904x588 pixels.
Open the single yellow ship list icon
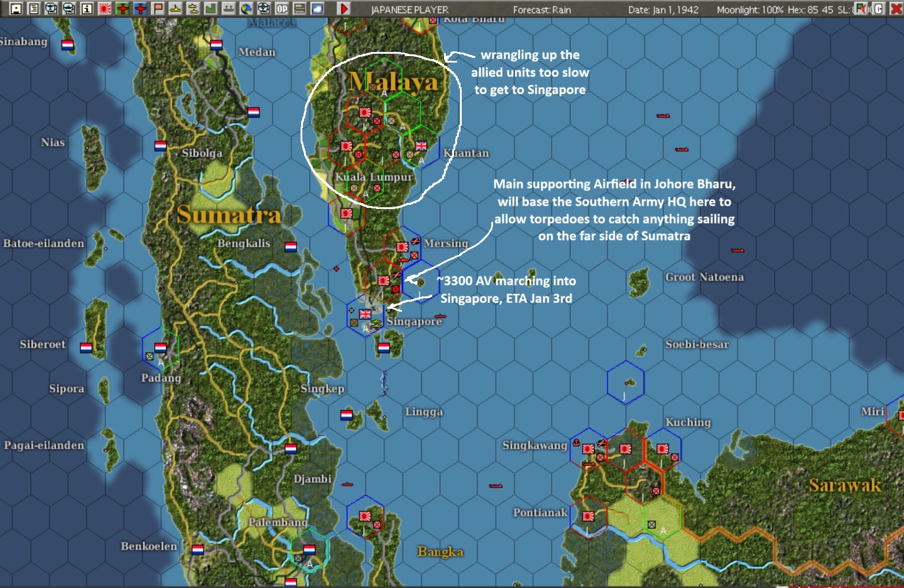(x=175, y=8)
